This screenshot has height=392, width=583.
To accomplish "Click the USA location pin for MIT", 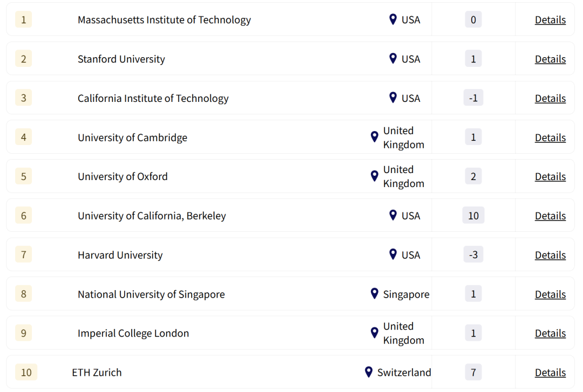I will pos(393,19).
